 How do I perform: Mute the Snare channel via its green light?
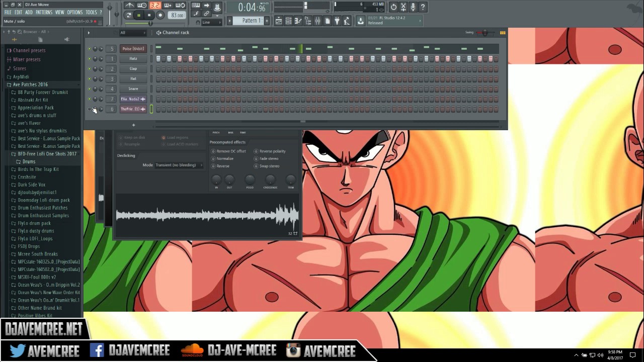(x=90, y=89)
